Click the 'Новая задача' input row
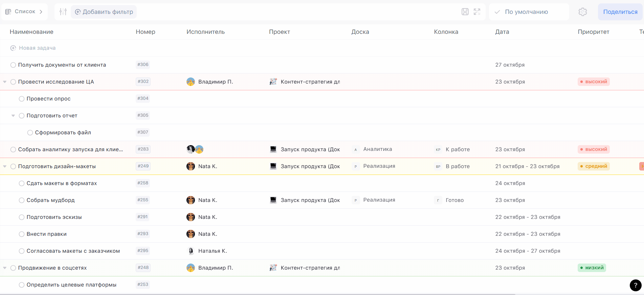Screen dimensions: 644x295 37,48
